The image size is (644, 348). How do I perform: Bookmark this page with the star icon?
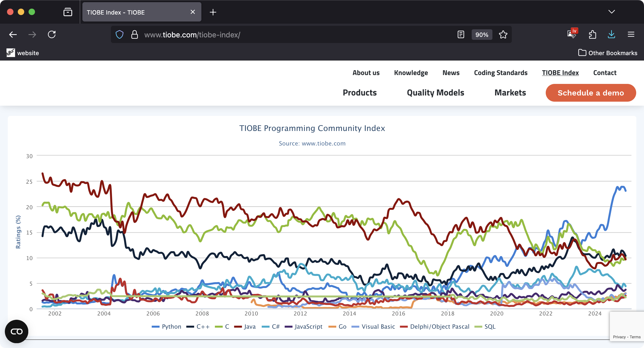(x=503, y=34)
